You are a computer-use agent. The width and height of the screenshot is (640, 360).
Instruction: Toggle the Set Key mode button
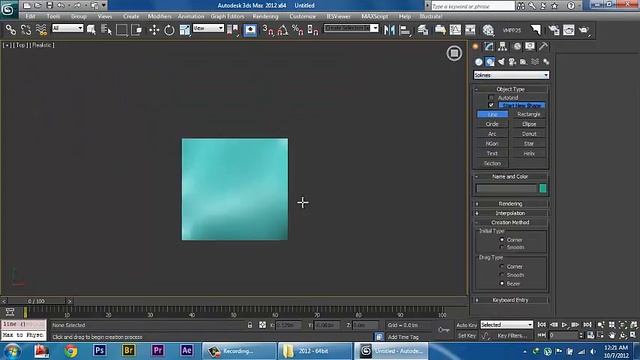tap(467, 336)
